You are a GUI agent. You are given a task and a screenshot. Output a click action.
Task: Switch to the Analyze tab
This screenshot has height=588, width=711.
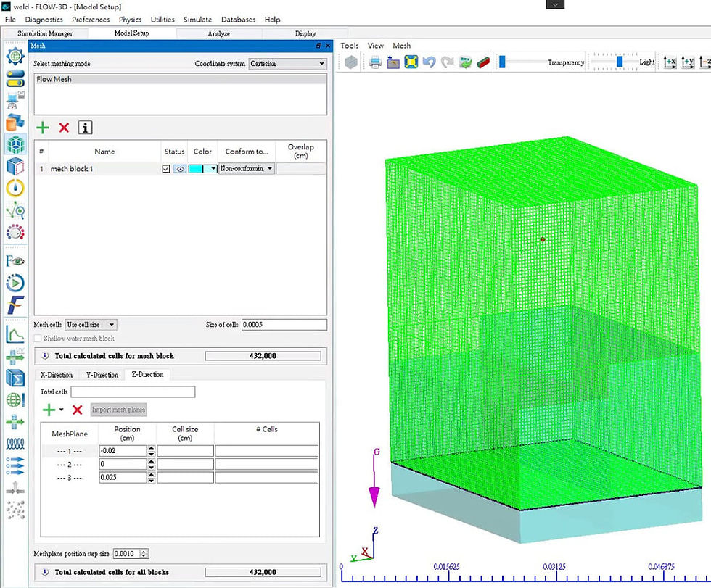pyautogui.click(x=219, y=33)
